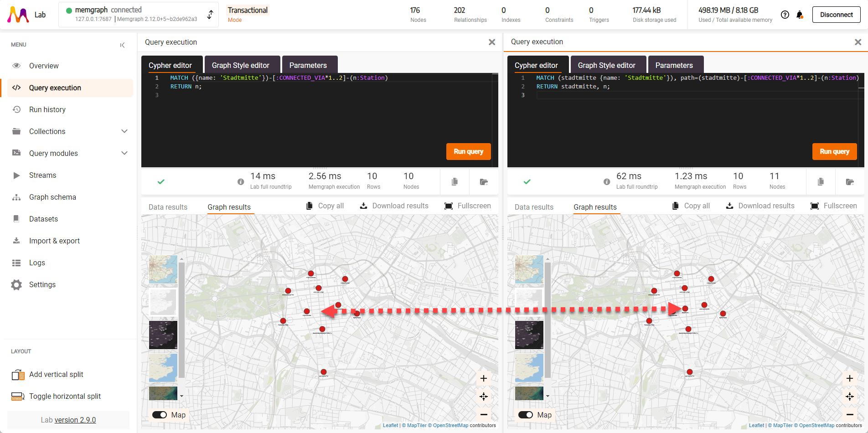
Task: Run query in the right editor
Action: (834, 151)
